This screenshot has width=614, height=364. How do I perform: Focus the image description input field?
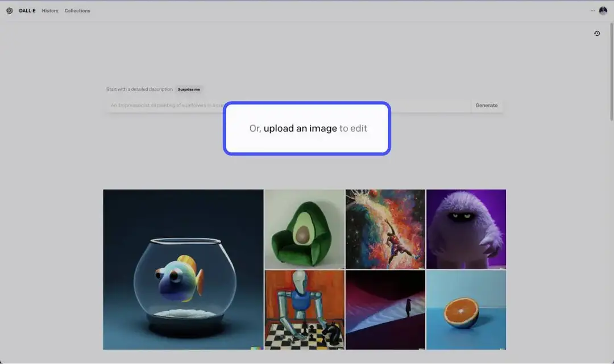tap(288, 106)
